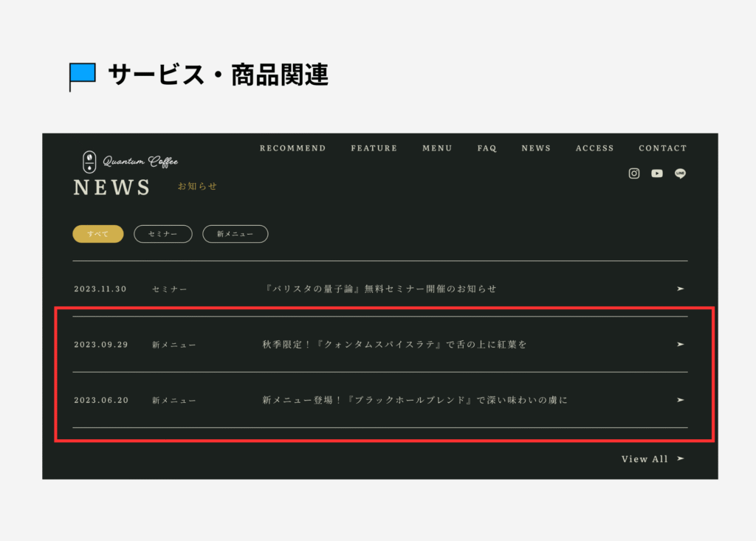Click the Quantum Coffee logo icon
756x541 pixels.
[x=89, y=162]
